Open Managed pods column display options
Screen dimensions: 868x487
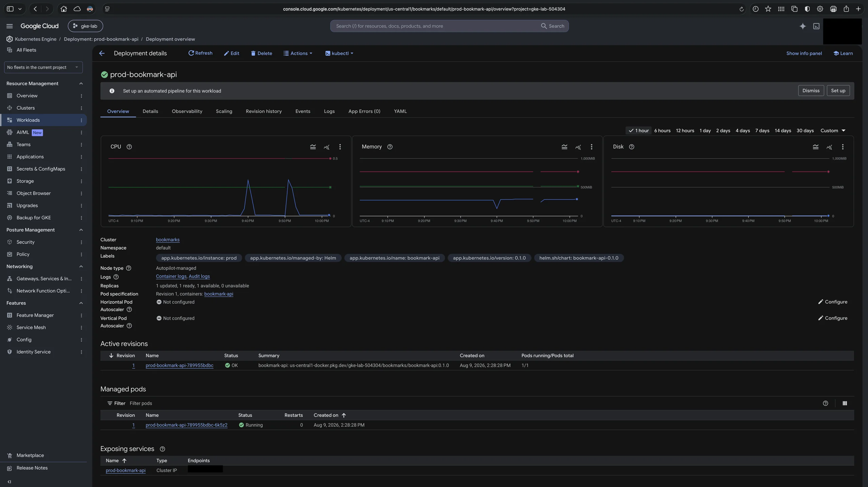845,403
